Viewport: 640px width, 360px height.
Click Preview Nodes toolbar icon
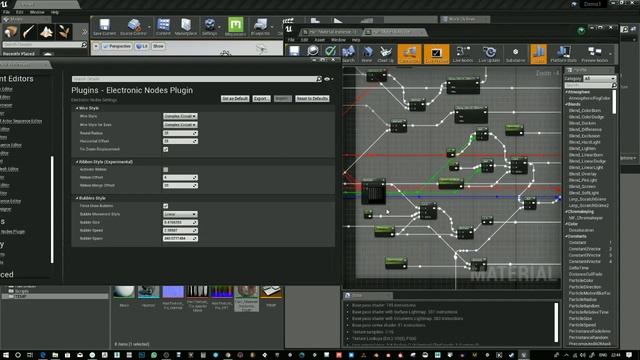[x=595, y=54]
